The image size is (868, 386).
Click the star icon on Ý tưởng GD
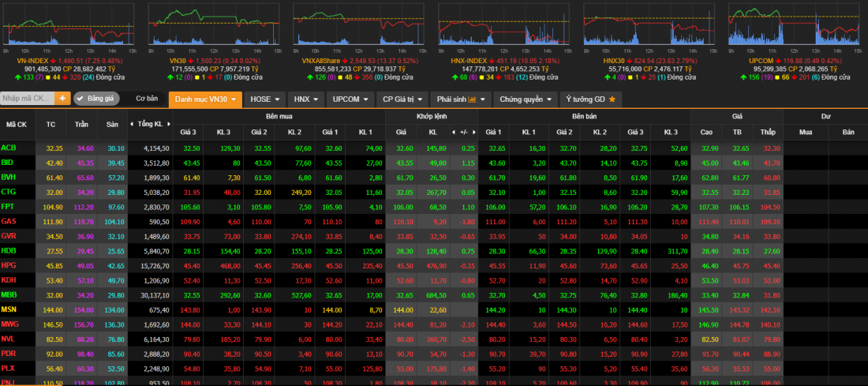611,99
